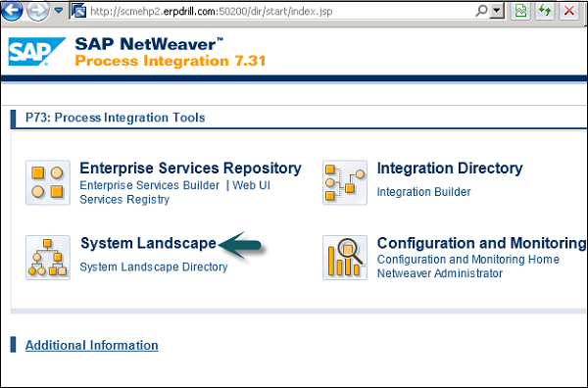Image resolution: width=588 pixels, height=388 pixels.
Task: Click the magnifier search icon in address bar
Action: tap(481, 11)
